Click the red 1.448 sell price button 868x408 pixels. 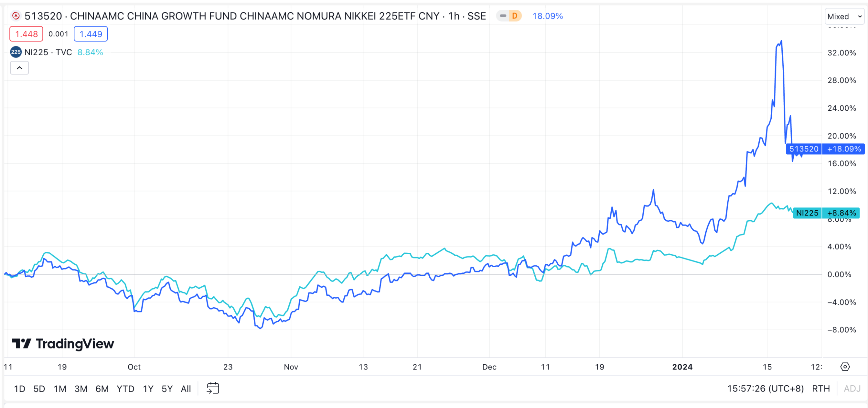click(26, 34)
